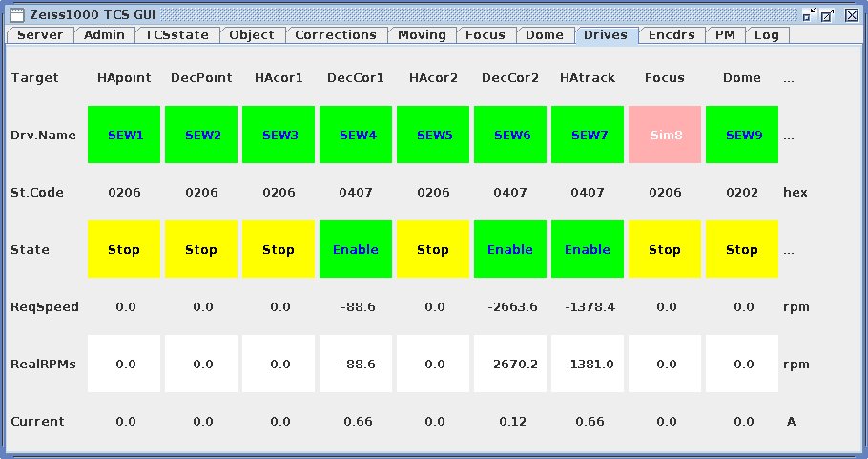
Task: Click the ReqSpeed value -1378.4
Action: pyautogui.click(x=589, y=306)
